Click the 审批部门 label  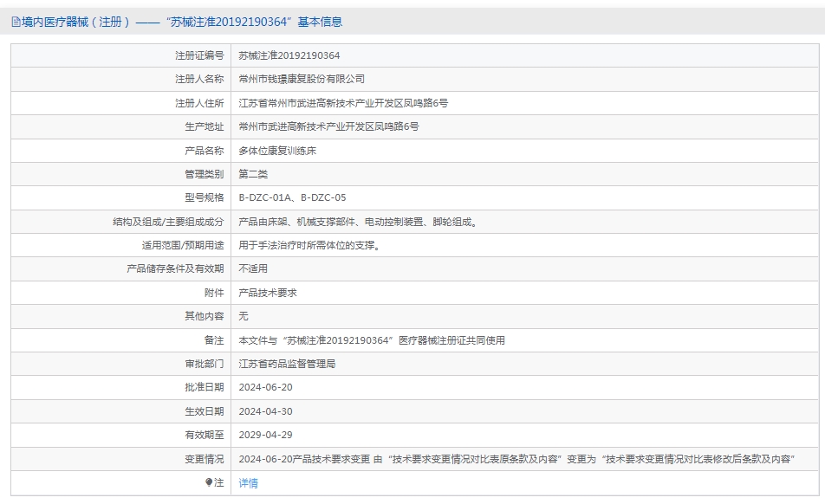pos(205,364)
